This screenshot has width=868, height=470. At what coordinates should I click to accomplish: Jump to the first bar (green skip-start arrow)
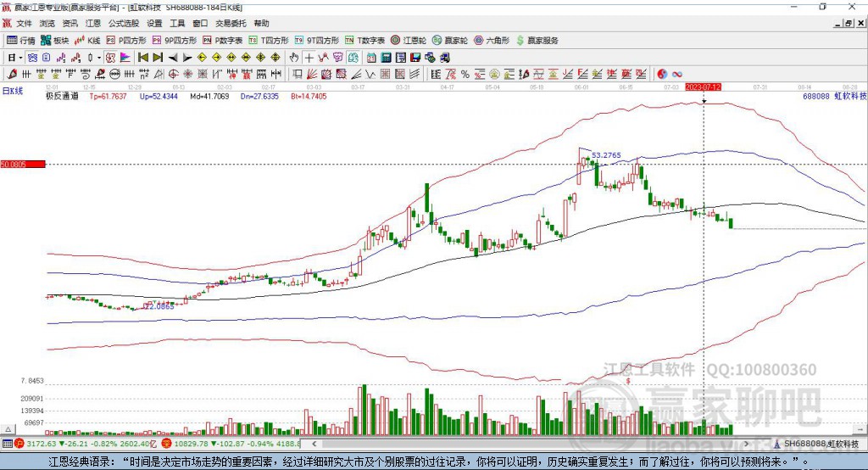pos(142,58)
